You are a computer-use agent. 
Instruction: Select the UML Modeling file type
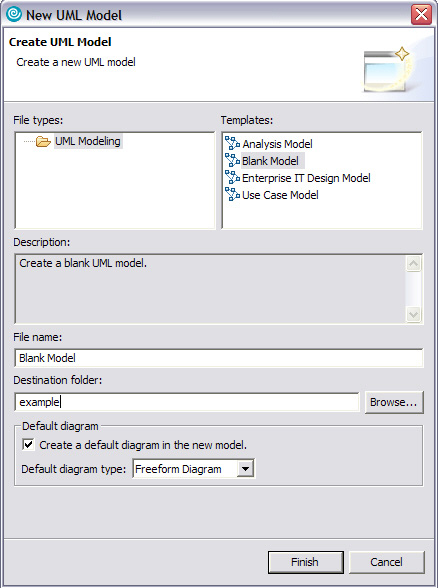point(88,141)
